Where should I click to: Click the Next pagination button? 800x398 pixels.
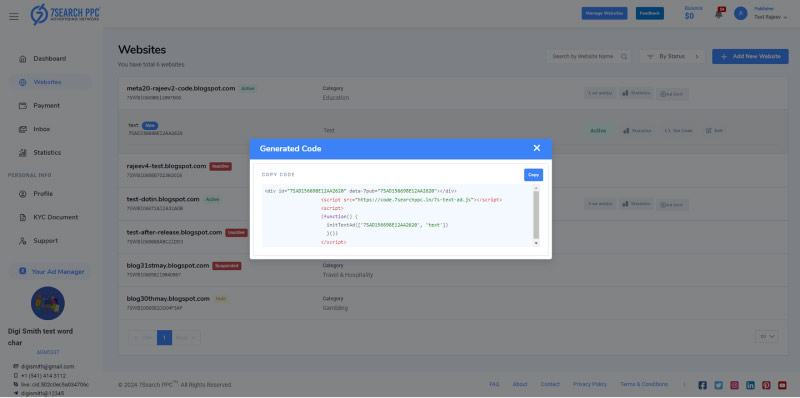point(186,337)
